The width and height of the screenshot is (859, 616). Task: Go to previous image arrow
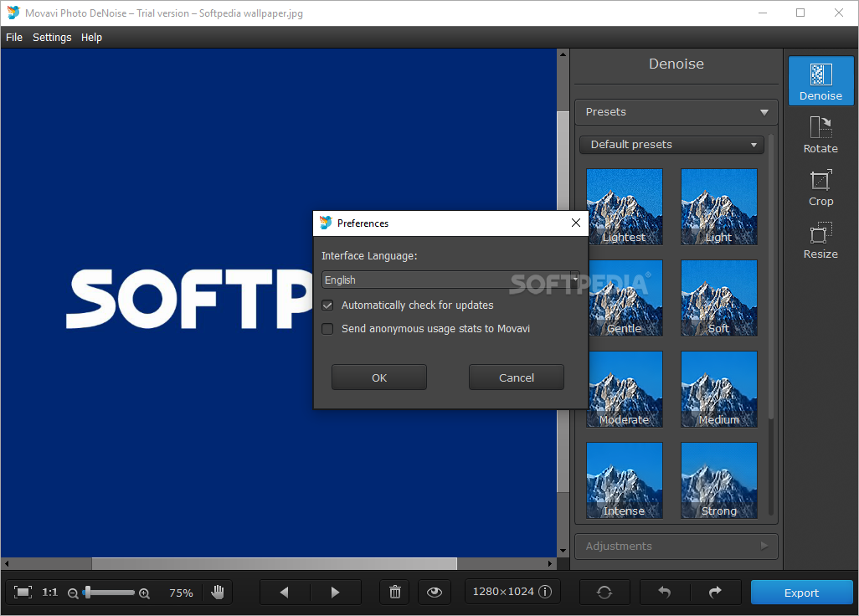pos(285,592)
